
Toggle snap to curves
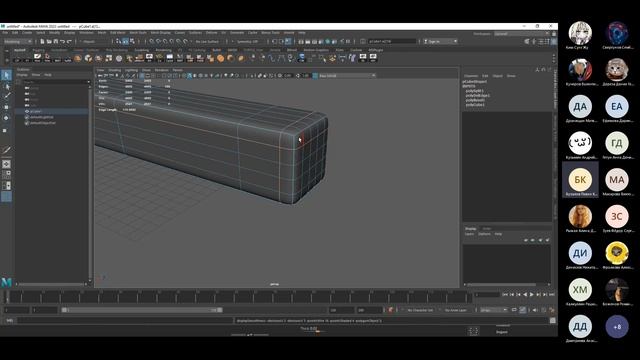point(158,41)
